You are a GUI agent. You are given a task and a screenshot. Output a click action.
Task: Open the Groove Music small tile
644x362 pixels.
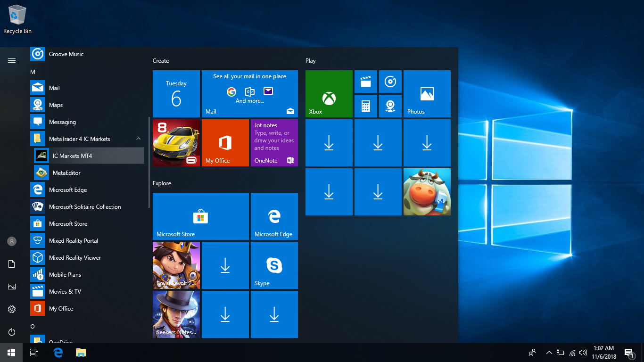390,82
